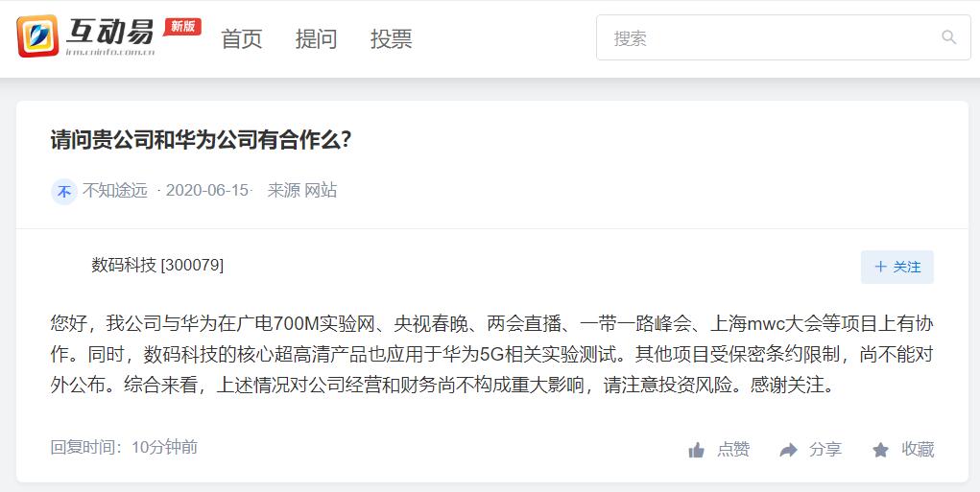The image size is (980, 492).
Task: Open the 不知途远 username link
Action: tap(115, 191)
